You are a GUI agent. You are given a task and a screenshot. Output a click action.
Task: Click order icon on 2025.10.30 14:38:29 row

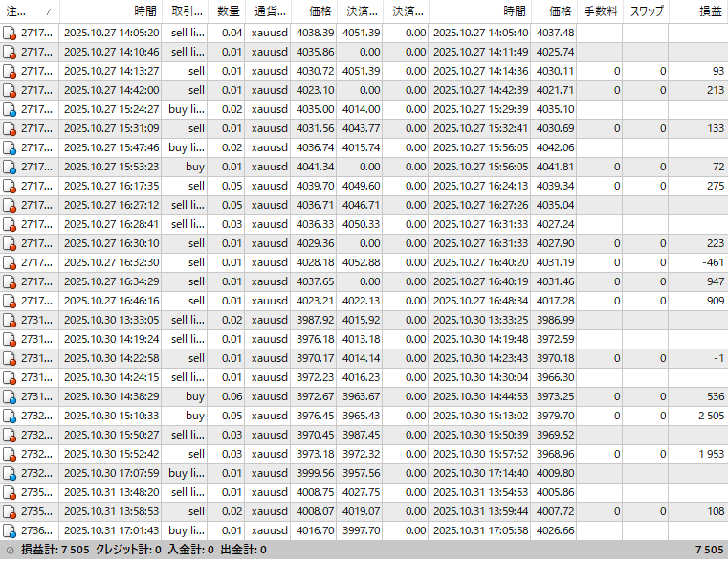click(x=10, y=396)
